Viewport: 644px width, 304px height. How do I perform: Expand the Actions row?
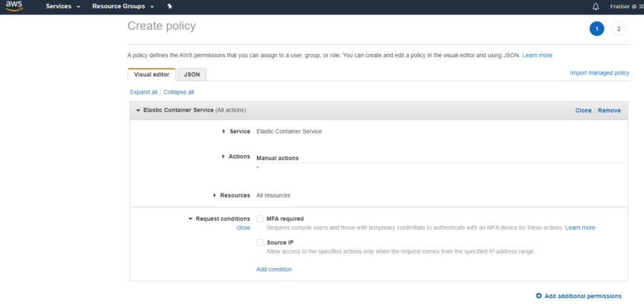[x=224, y=156]
